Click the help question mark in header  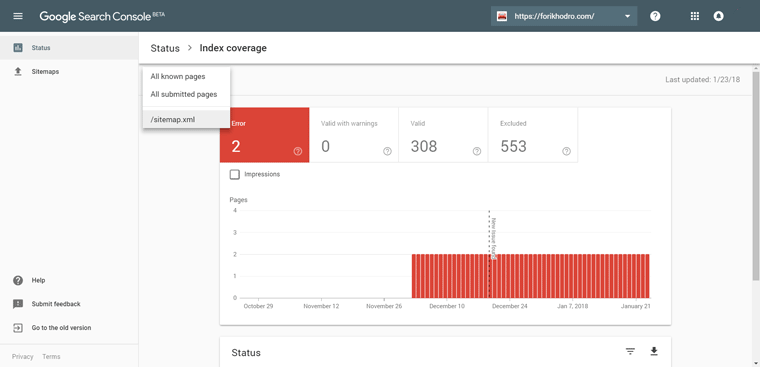[655, 16]
